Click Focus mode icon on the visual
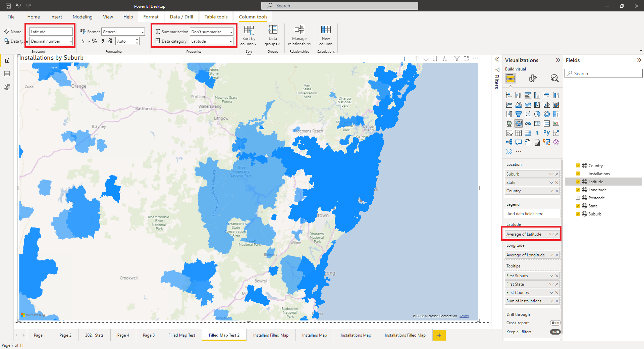644x349 pixels. [x=466, y=58]
